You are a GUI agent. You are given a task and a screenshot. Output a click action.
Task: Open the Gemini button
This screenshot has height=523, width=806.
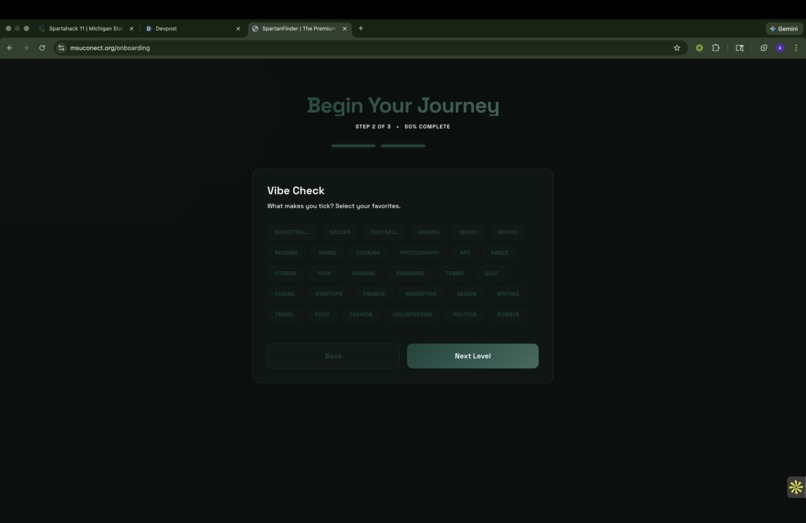point(783,29)
